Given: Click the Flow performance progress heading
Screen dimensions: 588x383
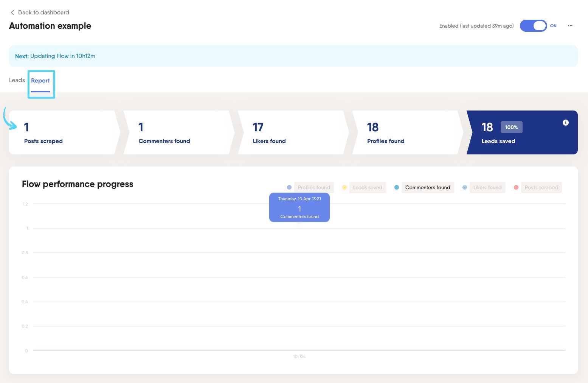Looking at the screenshot, I should (78, 184).
